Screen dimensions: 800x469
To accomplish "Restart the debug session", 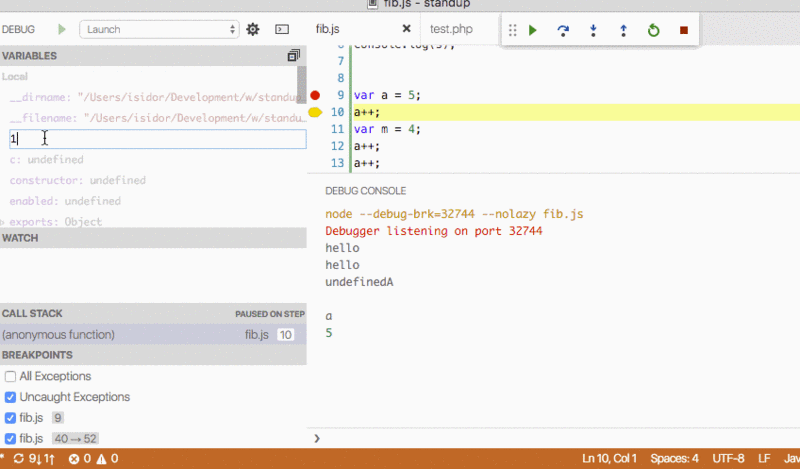I will click(653, 30).
